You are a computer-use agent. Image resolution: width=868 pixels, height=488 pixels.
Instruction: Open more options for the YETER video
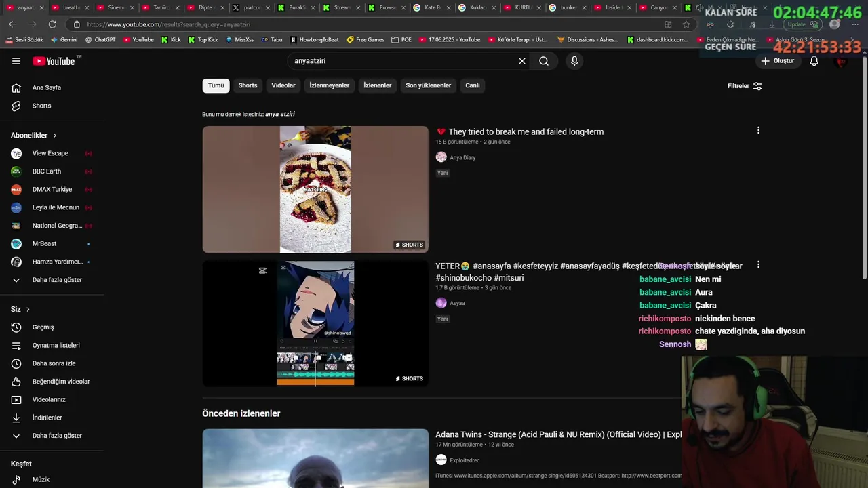click(x=758, y=264)
